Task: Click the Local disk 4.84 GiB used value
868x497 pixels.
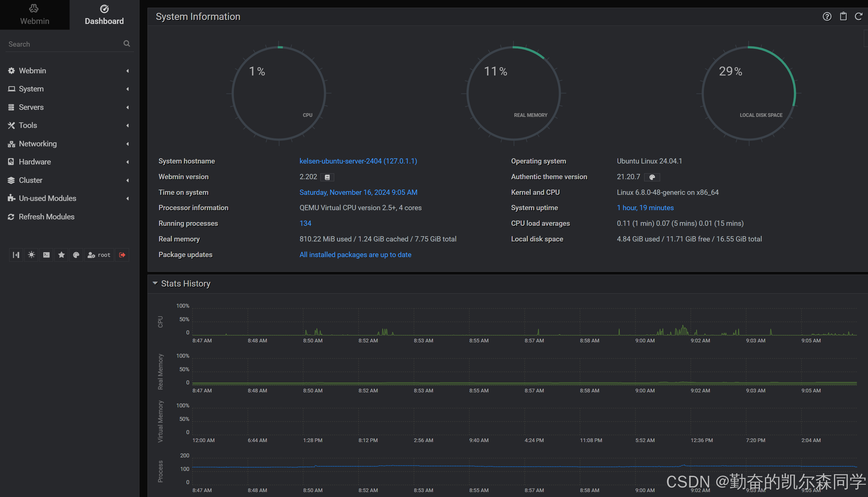Action: coord(689,239)
